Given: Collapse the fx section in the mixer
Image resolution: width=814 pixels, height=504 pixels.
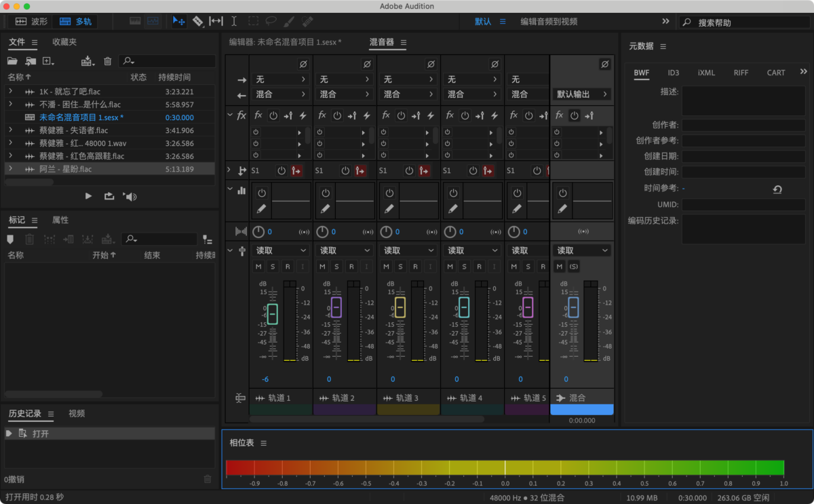Looking at the screenshot, I should pos(230,115).
